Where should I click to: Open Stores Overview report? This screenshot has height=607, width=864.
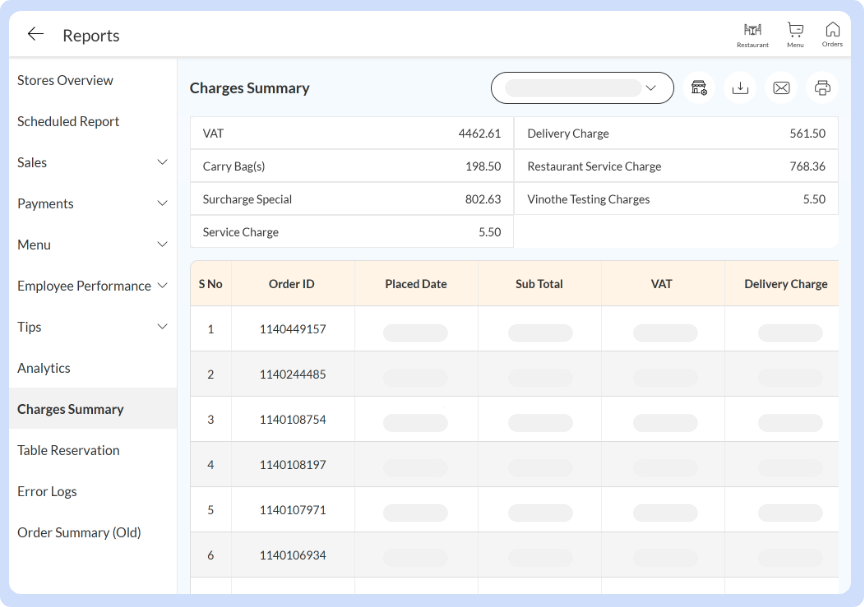[x=65, y=80]
